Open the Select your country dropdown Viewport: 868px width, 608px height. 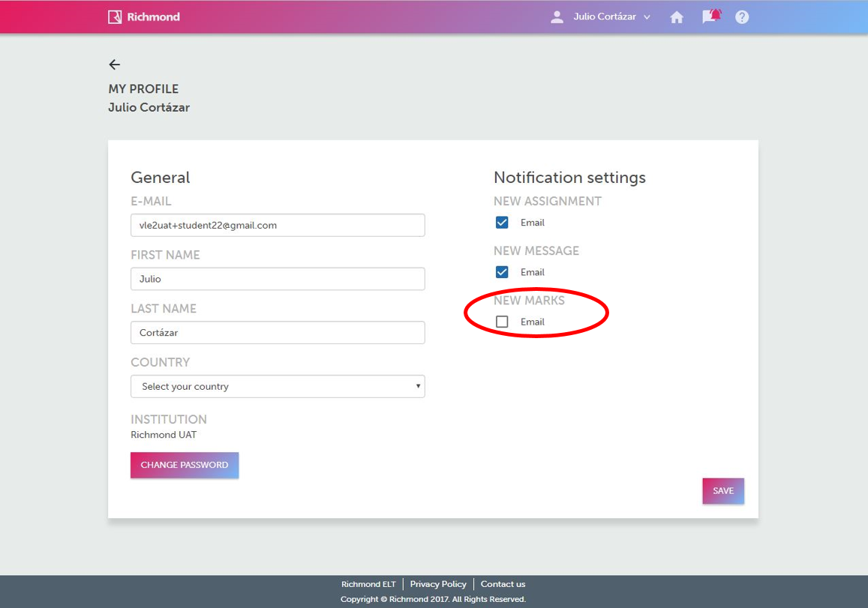(x=277, y=387)
